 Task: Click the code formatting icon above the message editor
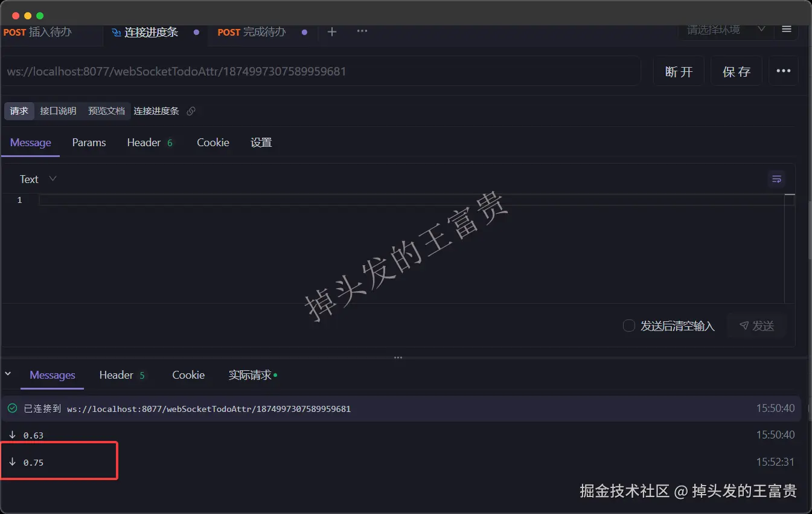click(x=776, y=179)
